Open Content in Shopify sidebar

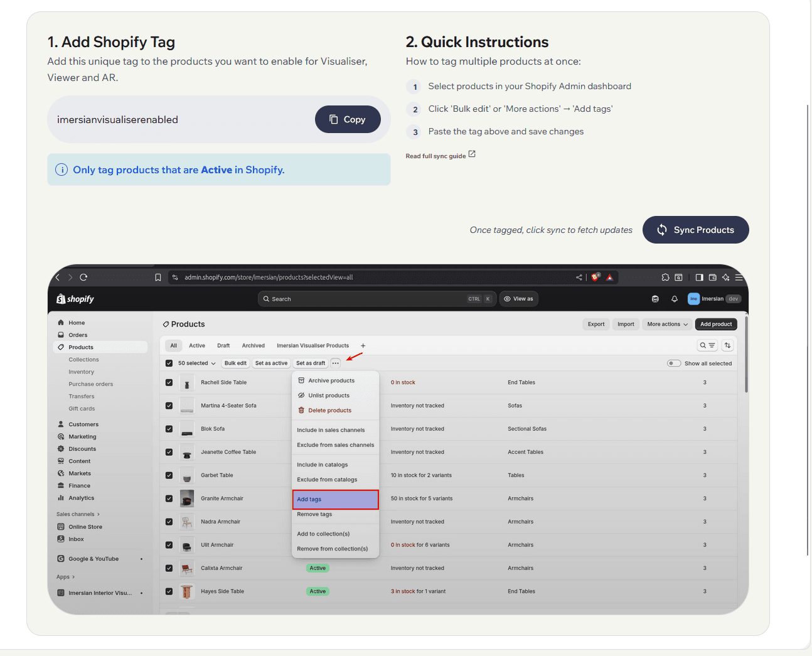tap(80, 461)
